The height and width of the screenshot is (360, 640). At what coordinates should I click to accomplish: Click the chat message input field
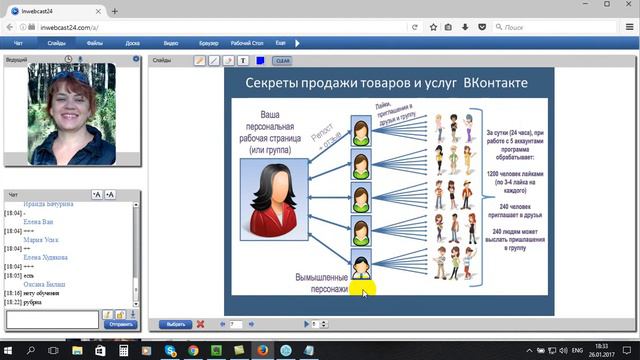(52, 319)
